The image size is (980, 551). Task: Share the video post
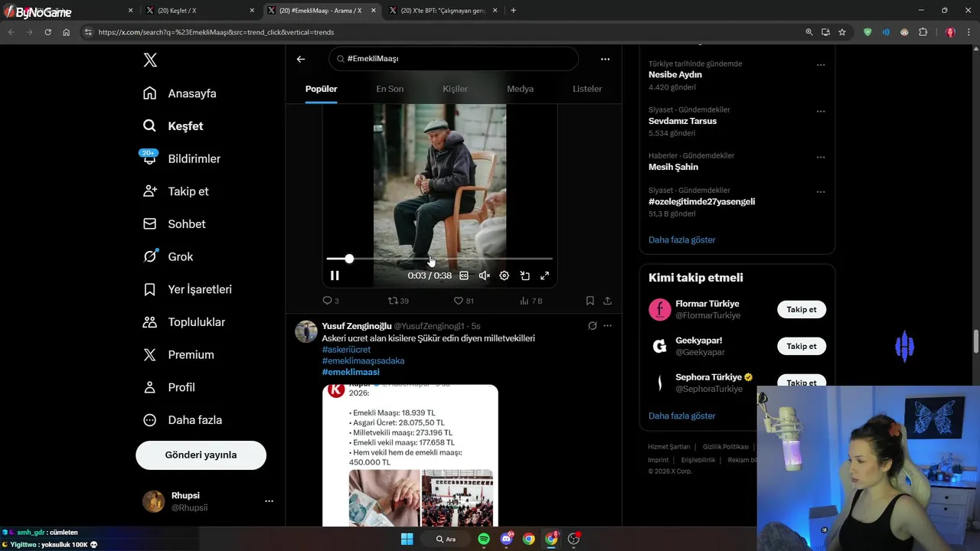[607, 301]
